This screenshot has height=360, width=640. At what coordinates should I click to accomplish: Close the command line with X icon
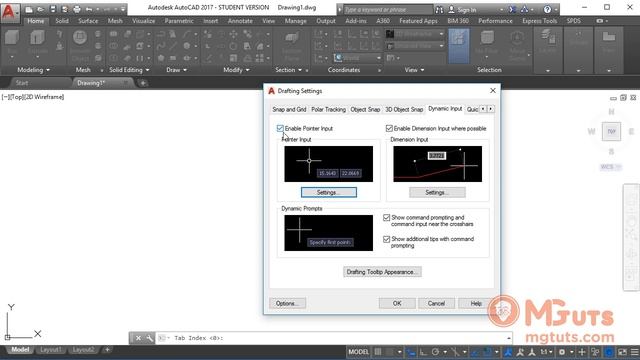click(138, 338)
